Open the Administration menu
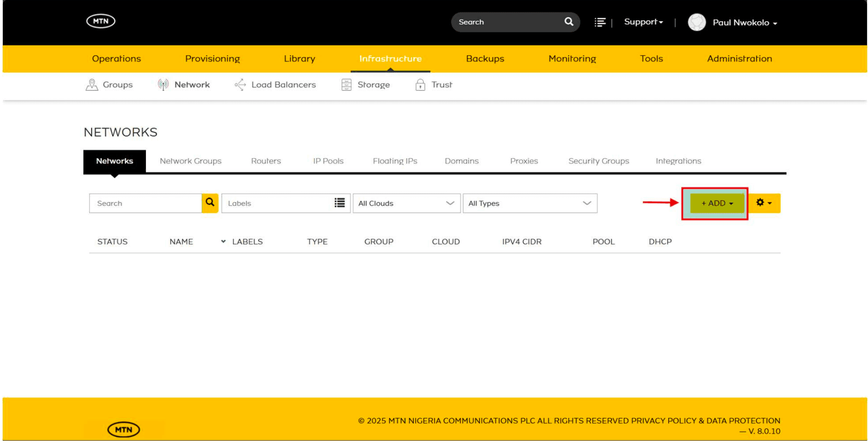 (740, 59)
